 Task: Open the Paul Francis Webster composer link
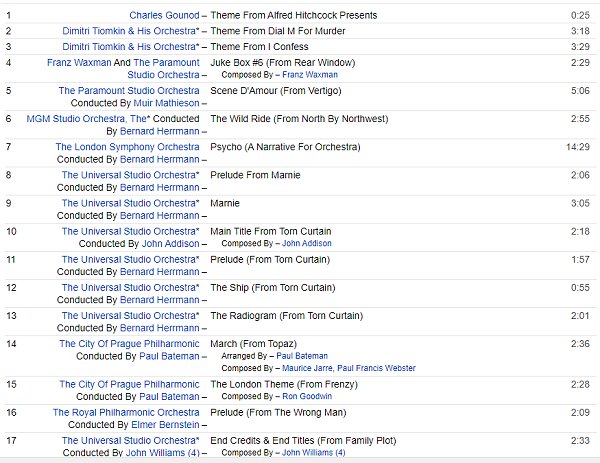[x=376, y=368]
